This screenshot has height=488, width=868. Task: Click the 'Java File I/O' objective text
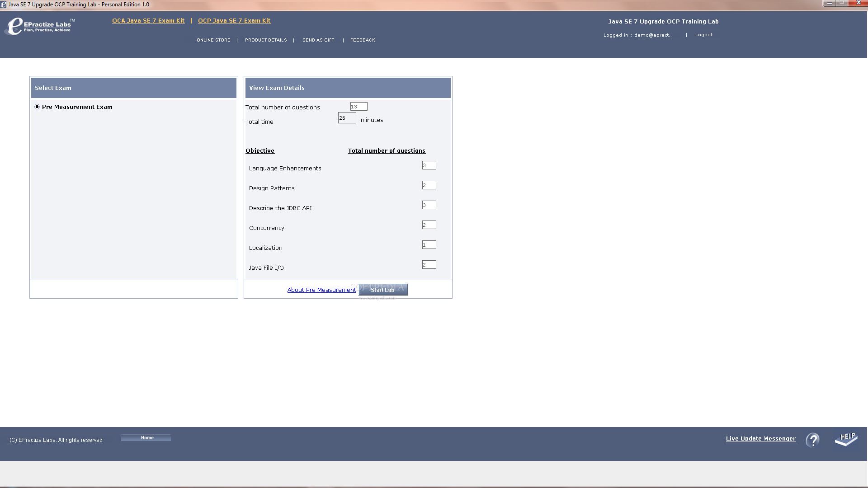266,268
